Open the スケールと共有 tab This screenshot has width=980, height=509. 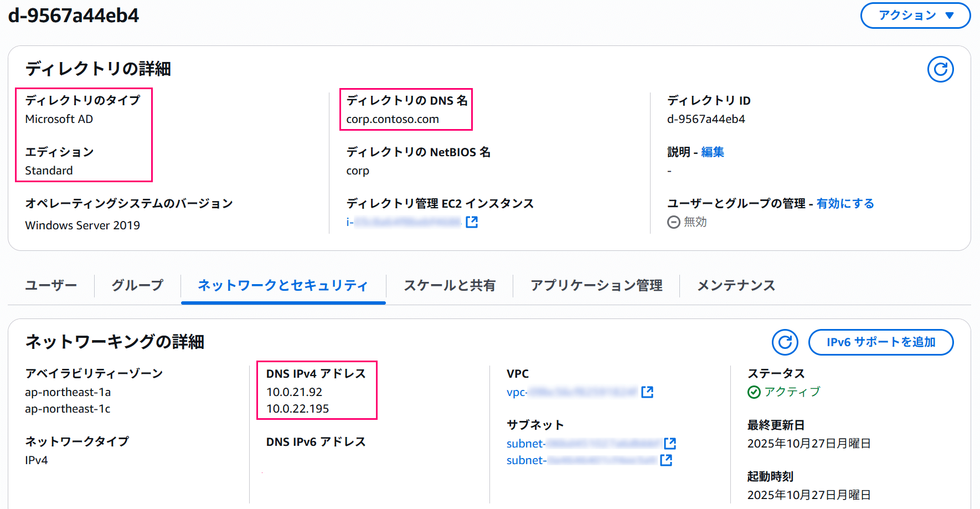tap(449, 285)
